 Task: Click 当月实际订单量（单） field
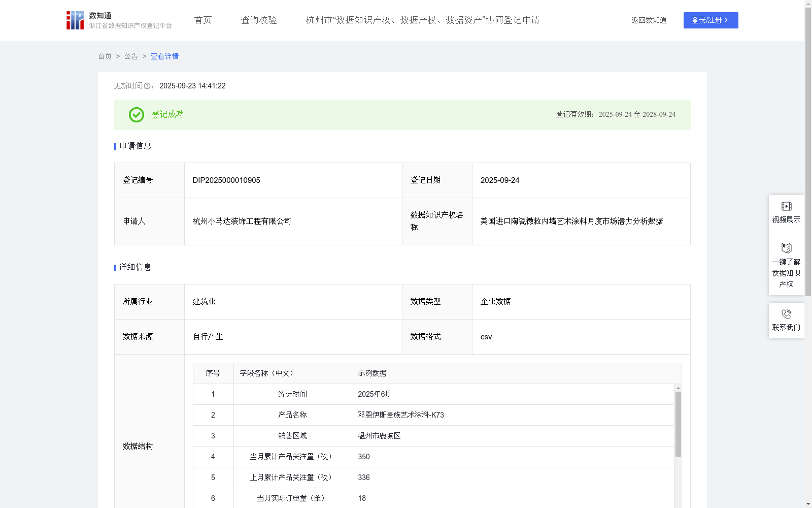[x=292, y=498]
